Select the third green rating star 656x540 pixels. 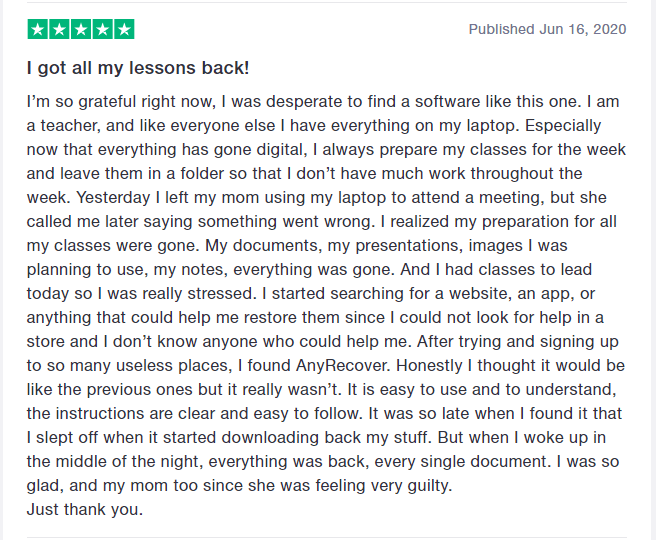click(x=81, y=29)
